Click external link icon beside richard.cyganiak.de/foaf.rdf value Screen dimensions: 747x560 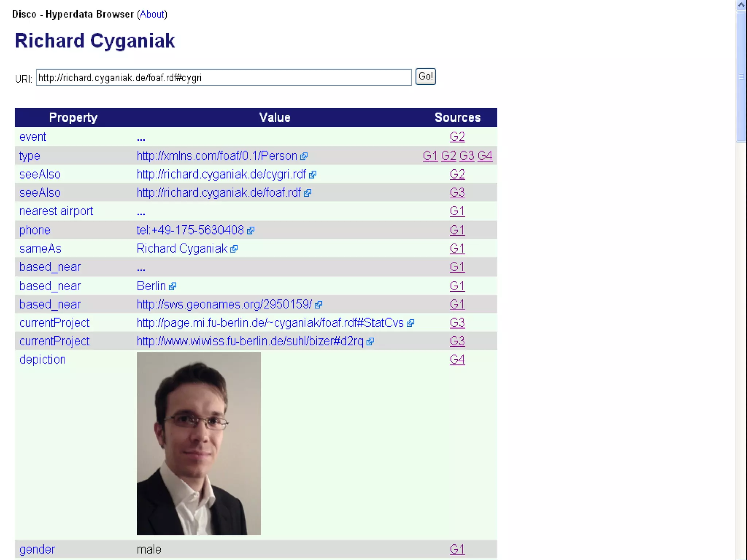(x=307, y=193)
